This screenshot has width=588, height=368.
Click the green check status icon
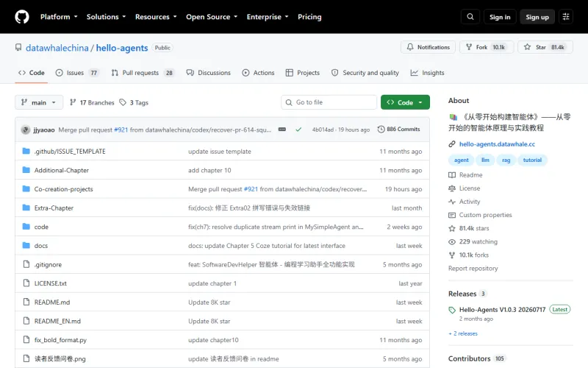click(x=298, y=130)
